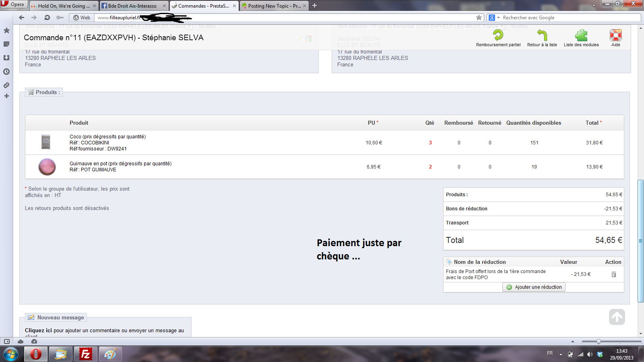Open the Opera history clock panel
644x362 pixels.
[x=6, y=72]
